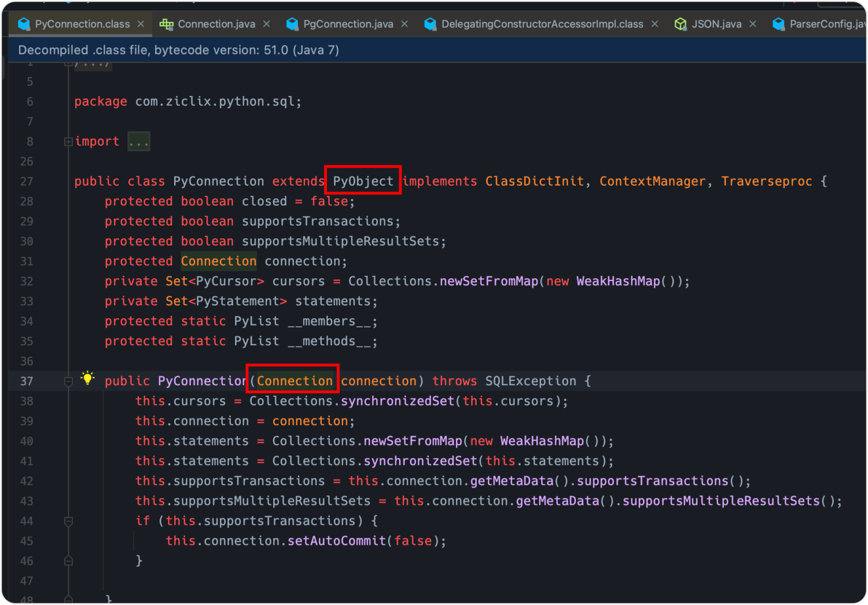Close the JSON.java tab
Screen dimensions: 868x605
(x=753, y=24)
